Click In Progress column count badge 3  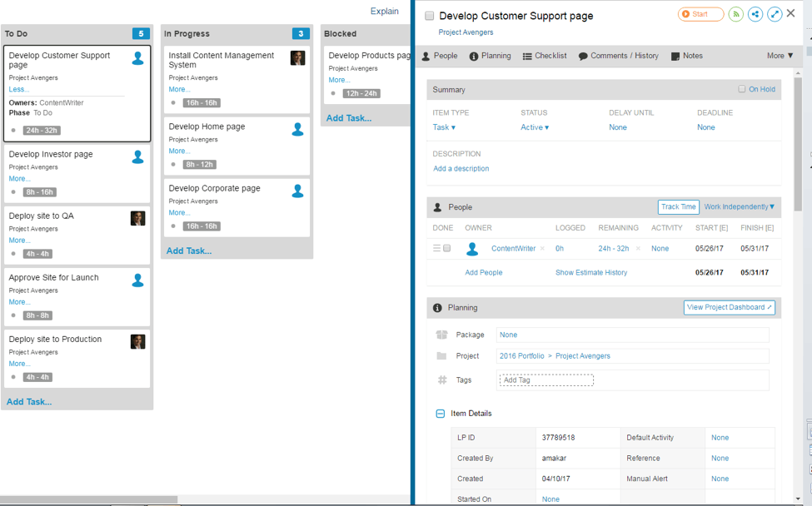pos(301,33)
